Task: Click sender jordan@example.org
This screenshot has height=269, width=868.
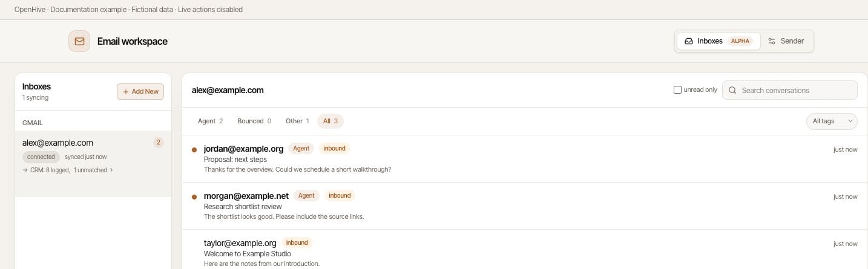Action: (244, 149)
